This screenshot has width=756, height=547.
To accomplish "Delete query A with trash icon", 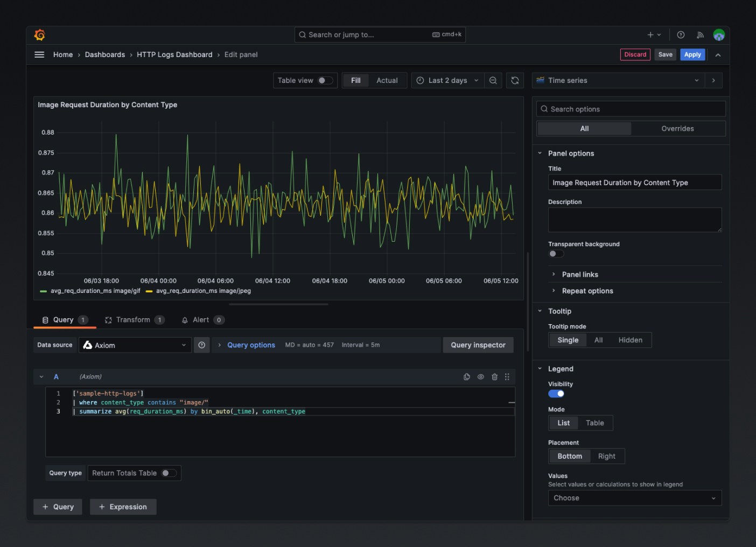I will click(x=494, y=377).
